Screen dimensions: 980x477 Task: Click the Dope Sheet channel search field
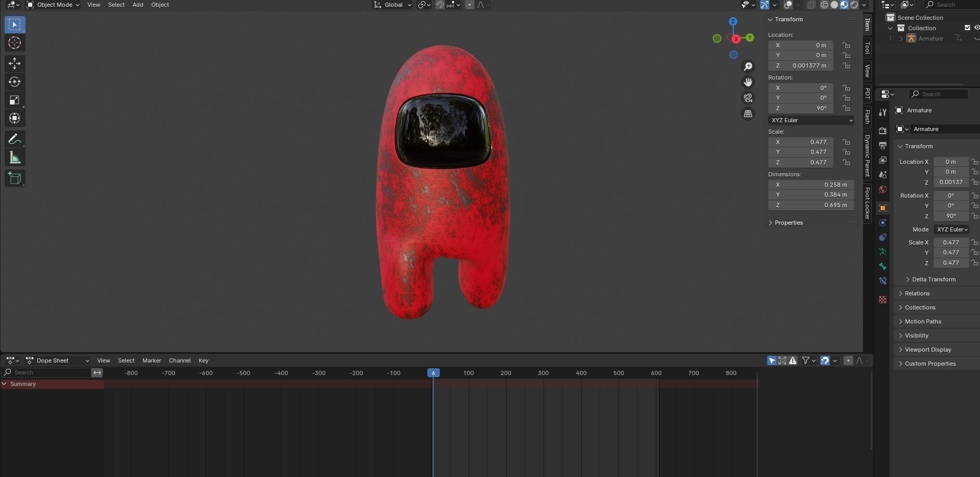[x=47, y=372]
